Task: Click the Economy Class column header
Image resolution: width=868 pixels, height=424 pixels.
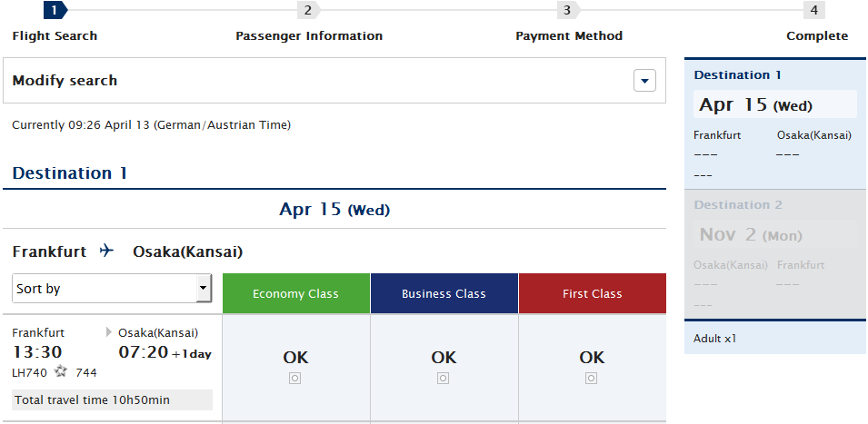Action: 295,293
